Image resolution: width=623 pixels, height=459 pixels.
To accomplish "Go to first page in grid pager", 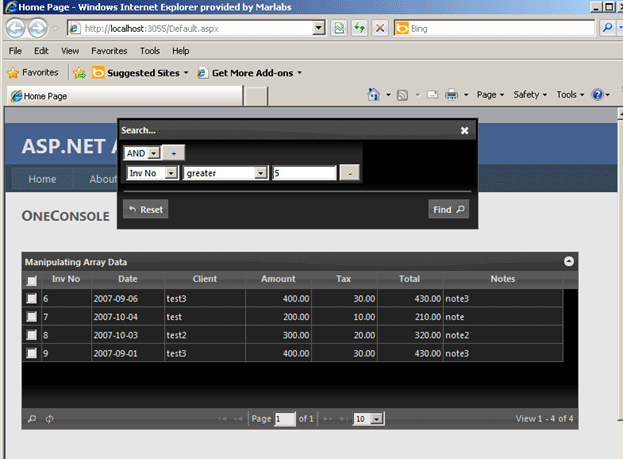I will (222, 419).
